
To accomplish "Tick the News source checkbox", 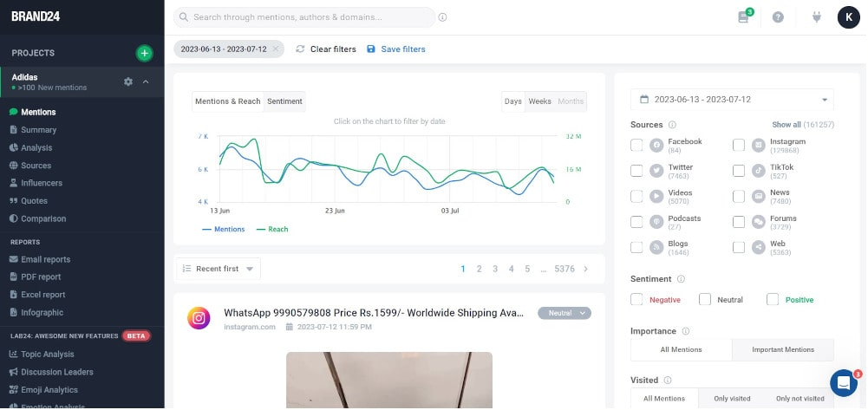I will [x=739, y=196].
